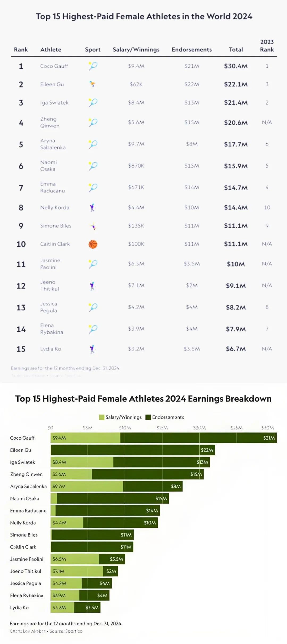Viewport: 287px width, 644px height.
Task: Click the tennis racket icon for Naomi Osaka
Action: coord(93,166)
